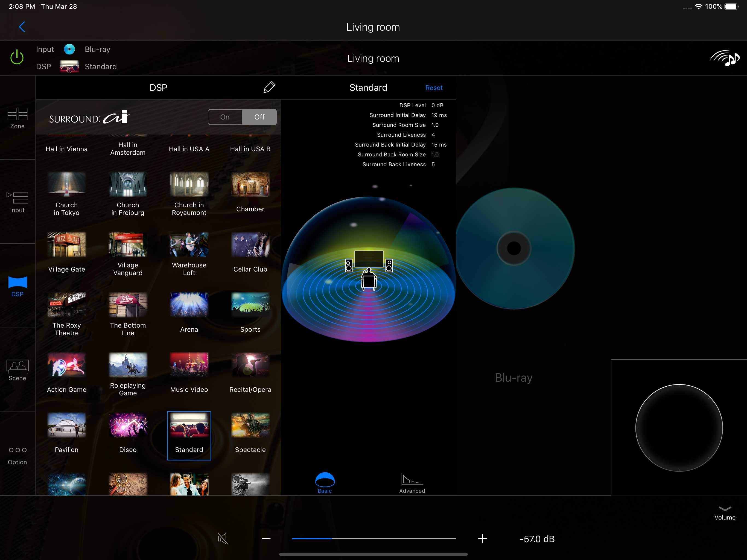Select Village Gate program

[66, 253]
